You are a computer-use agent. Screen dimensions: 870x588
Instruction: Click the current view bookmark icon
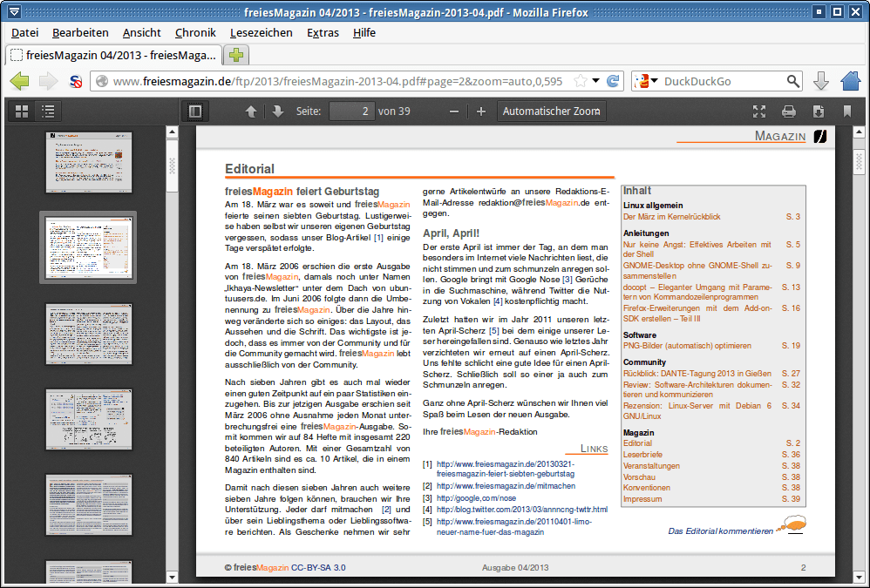[x=846, y=112]
